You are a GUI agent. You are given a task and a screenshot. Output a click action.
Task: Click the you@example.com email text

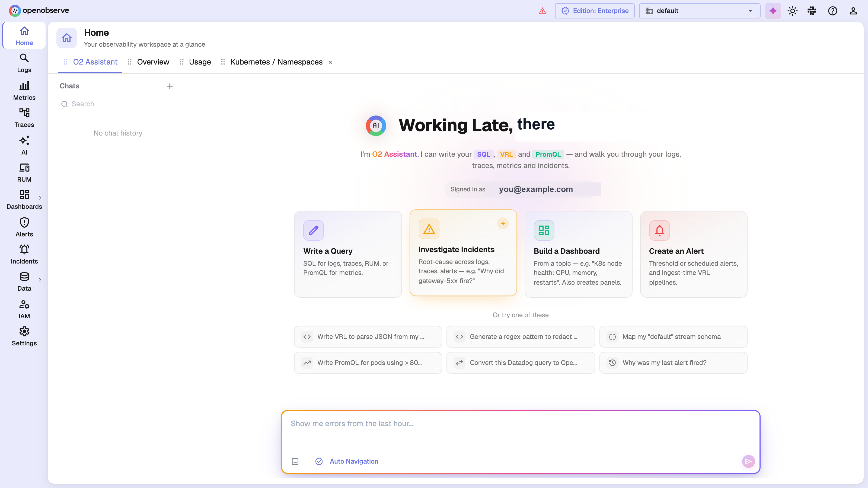536,189
